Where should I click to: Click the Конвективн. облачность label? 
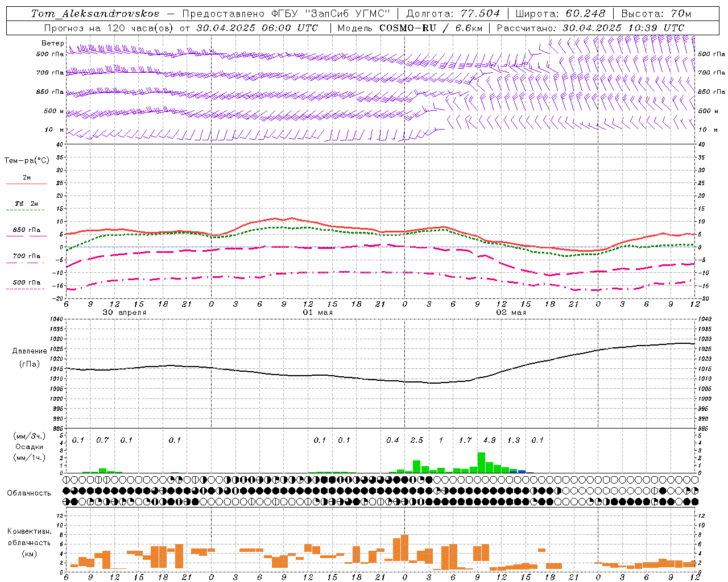[x=29, y=537]
